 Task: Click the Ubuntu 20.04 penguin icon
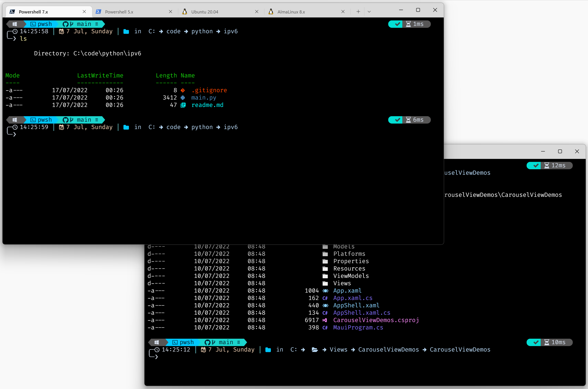185,12
